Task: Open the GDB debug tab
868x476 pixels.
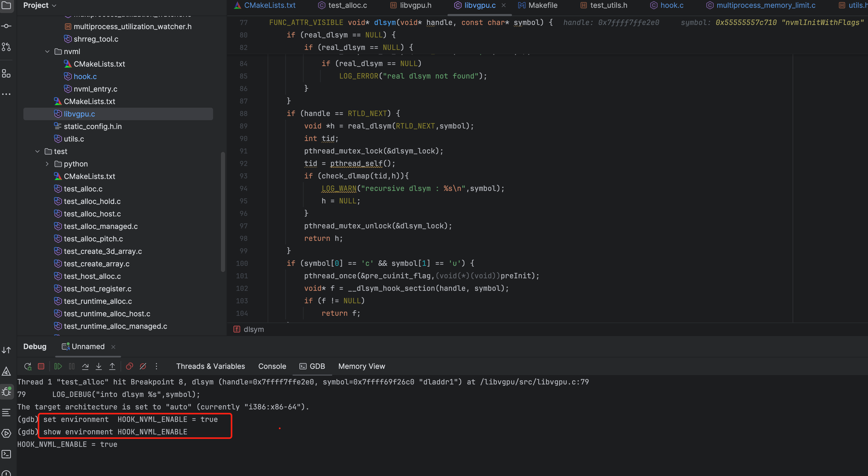Action: [x=312, y=366]
